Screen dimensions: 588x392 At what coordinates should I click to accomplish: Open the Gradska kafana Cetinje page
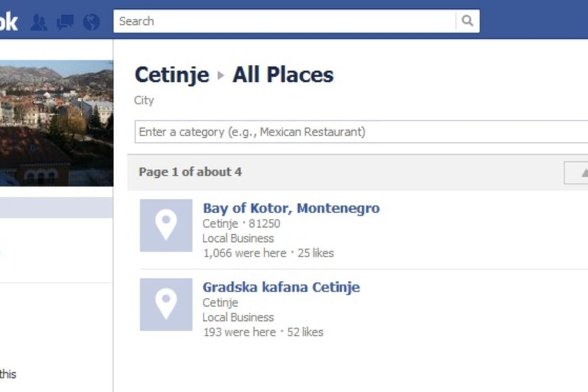coord(281,288)
